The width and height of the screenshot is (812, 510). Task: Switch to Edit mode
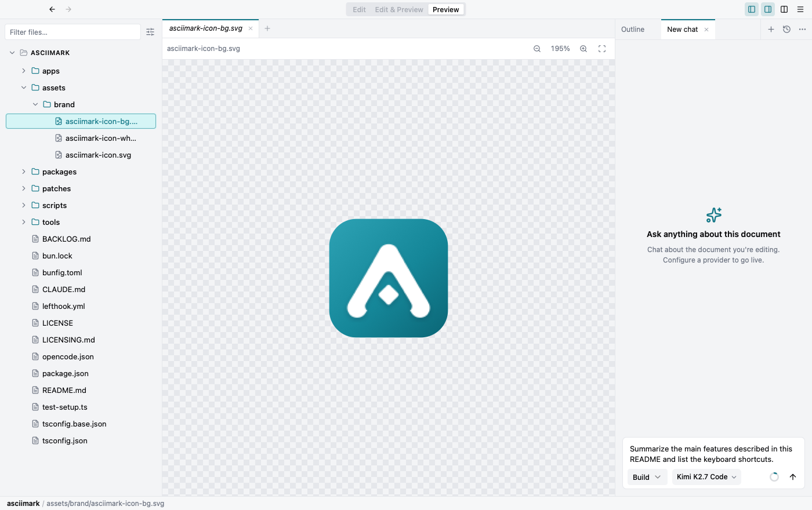point(359,9)
